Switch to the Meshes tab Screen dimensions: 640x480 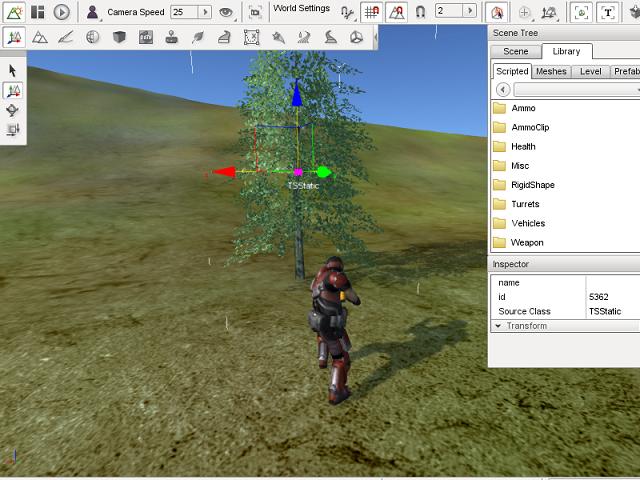click(x=551, y=72)
